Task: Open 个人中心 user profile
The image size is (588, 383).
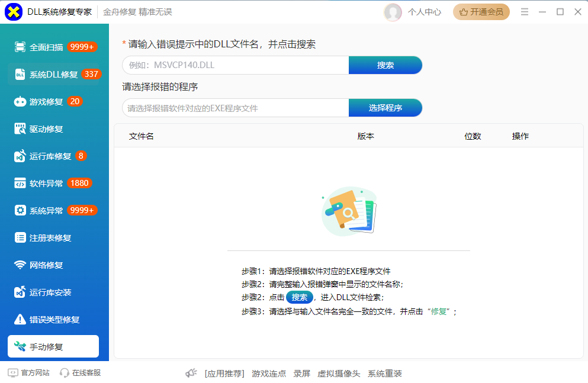Action: click(413, 12)
